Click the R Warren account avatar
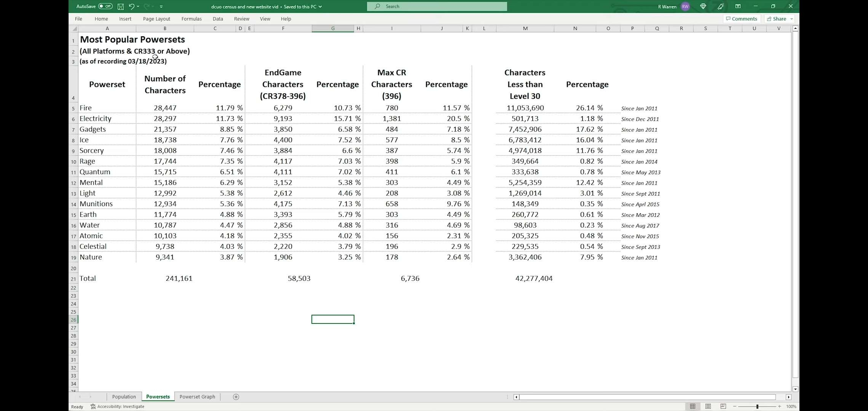The height and width of the screenshot is (411, 868). point(685,6)
